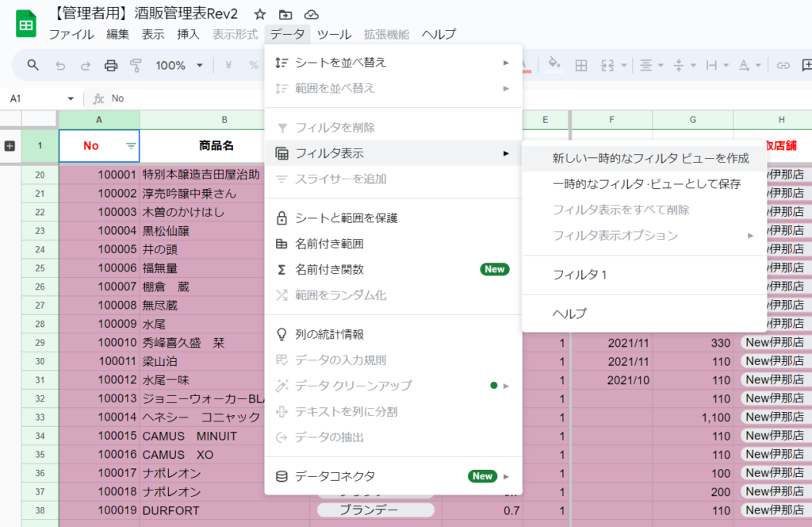Select フィルタ 1 from the submenu

click(580, 275)
